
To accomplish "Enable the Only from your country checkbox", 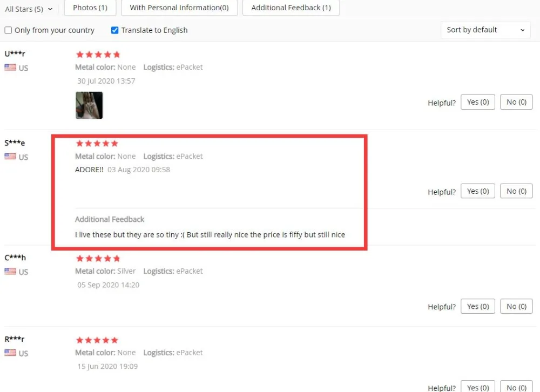I will (8, 30).
